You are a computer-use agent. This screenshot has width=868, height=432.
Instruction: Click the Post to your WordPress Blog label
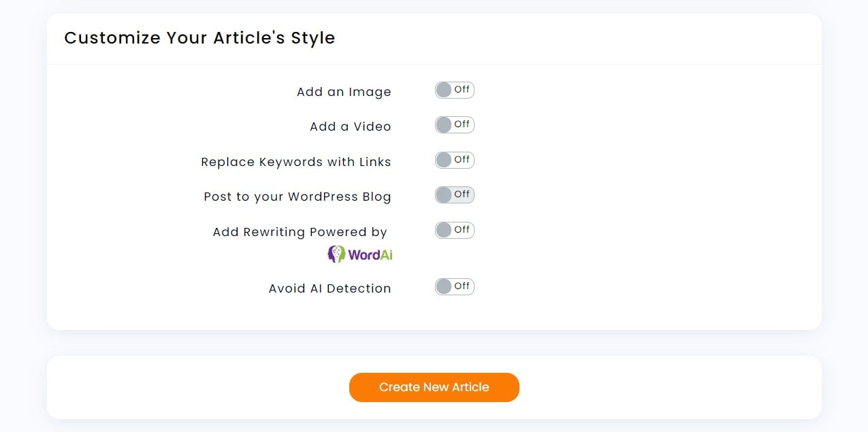[x=297, y=196]
